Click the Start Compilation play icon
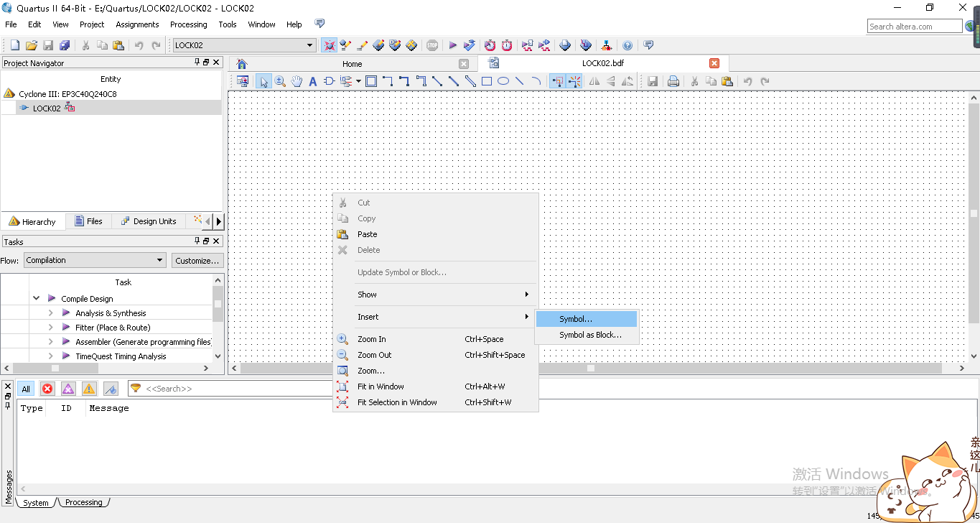Image resolution: width=980 pixels, height=523 pixels. (452, 45)
